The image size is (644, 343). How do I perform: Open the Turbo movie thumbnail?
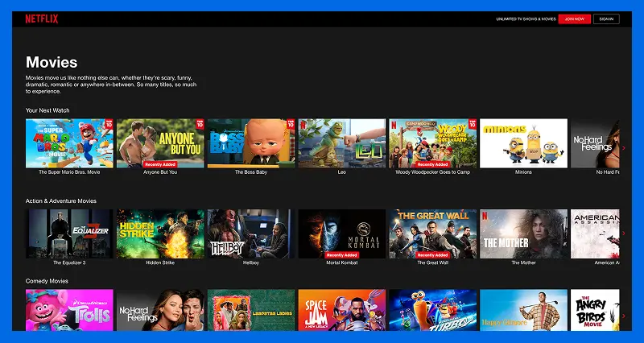click(433, 310)
